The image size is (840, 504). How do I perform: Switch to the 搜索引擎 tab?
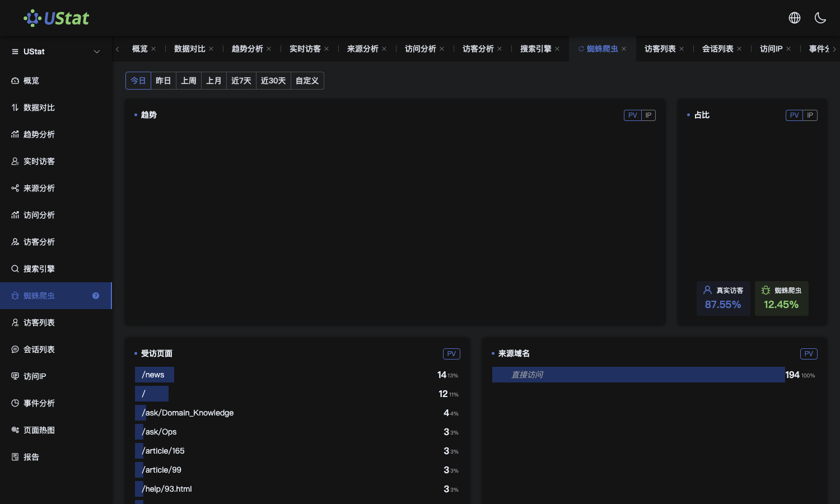pos(536,49)
